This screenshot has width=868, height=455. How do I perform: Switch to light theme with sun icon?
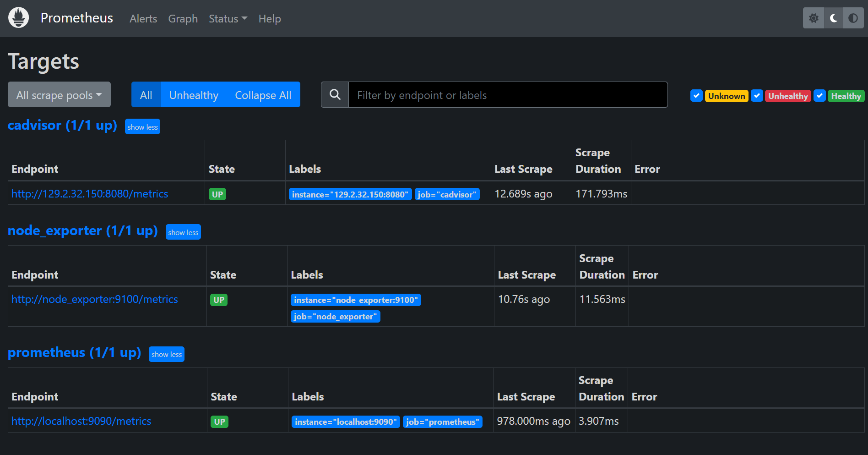click(x=814, y=18)
